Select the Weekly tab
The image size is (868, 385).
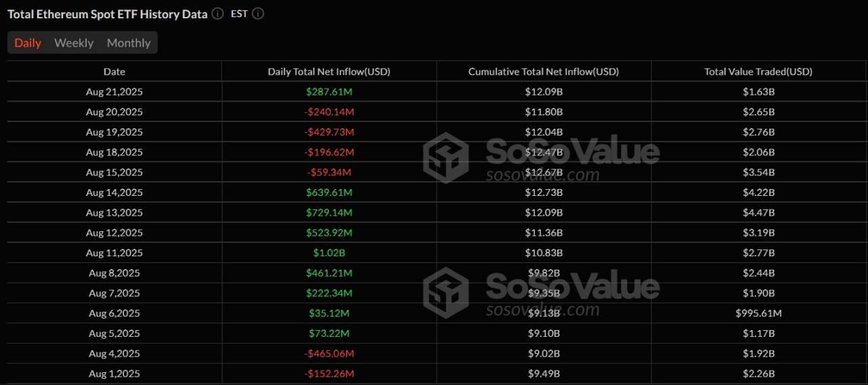(x=74, y=43)
